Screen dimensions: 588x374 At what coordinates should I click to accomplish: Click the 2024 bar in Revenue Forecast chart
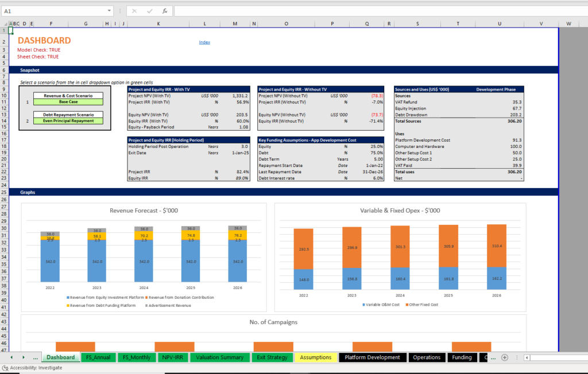click(x=145, y=260)
